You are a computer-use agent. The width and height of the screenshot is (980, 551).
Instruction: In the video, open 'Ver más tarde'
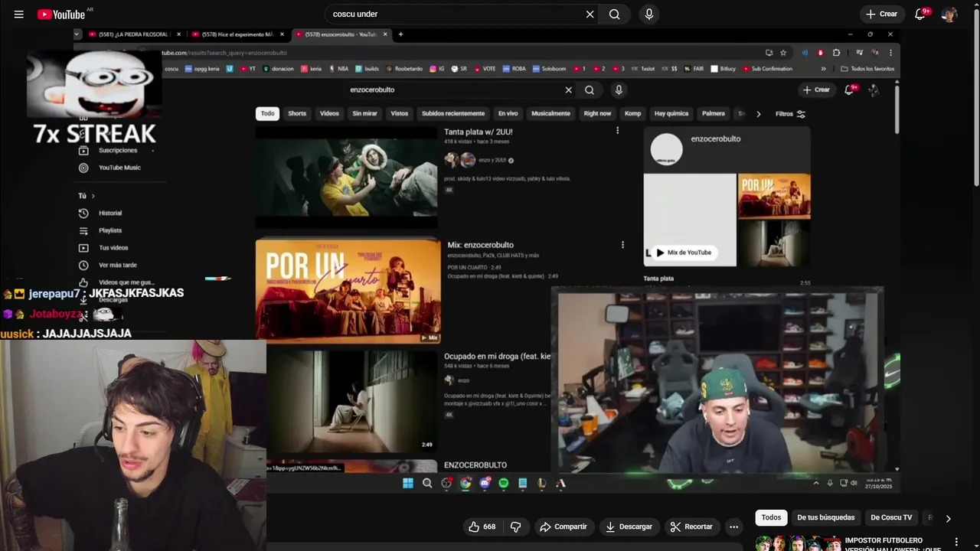(x=109, y=265)
